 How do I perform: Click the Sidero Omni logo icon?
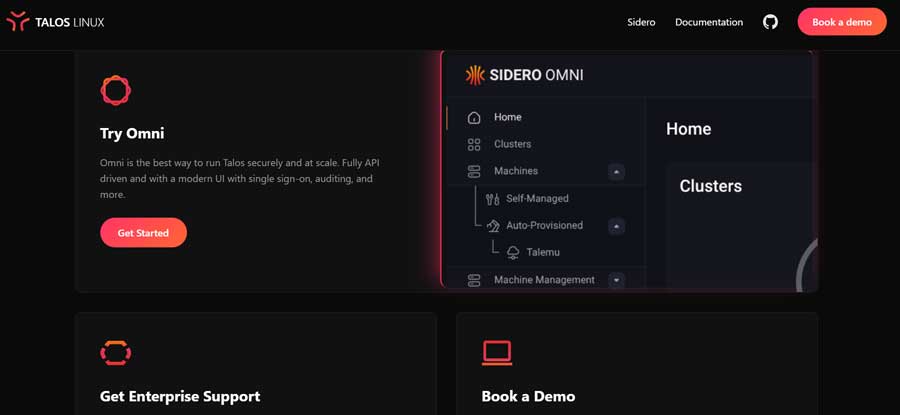tap(475, 75)
